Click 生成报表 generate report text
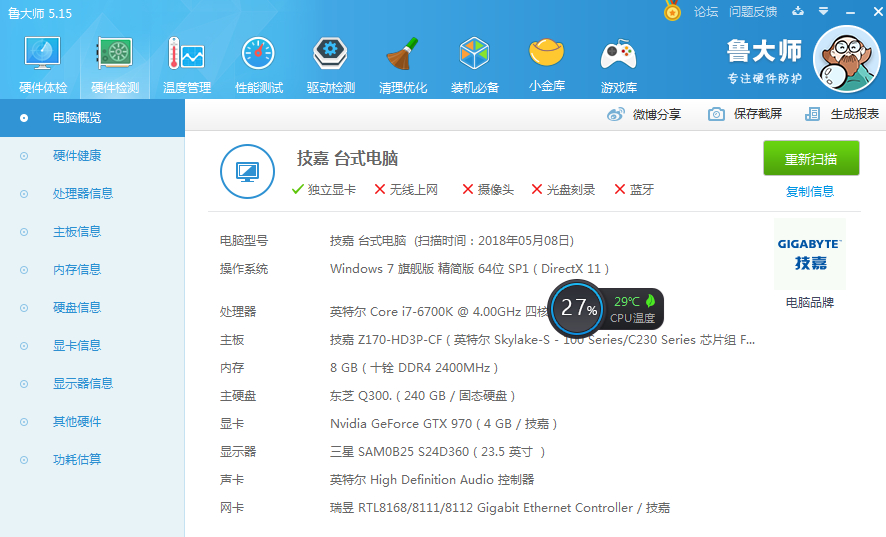This screenshot has height=537, width=886. click(x=855, y=114)
